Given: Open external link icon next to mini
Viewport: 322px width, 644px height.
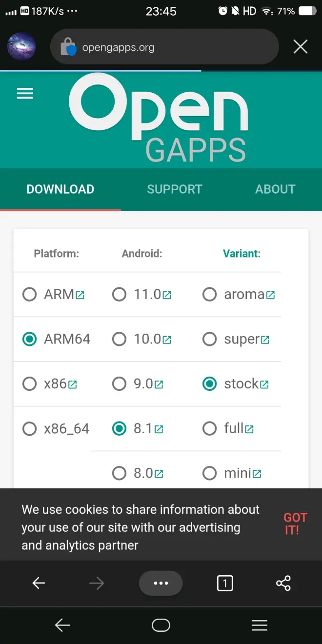Looking at the screenshot, I should coord(257,474).
